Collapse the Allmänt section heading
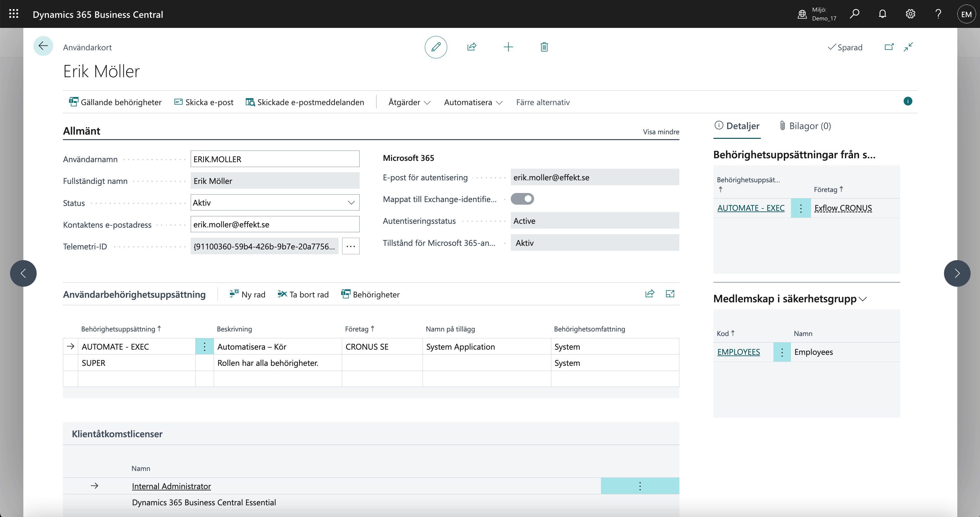Viewport: 980px width, 517px height. [81, 131]
